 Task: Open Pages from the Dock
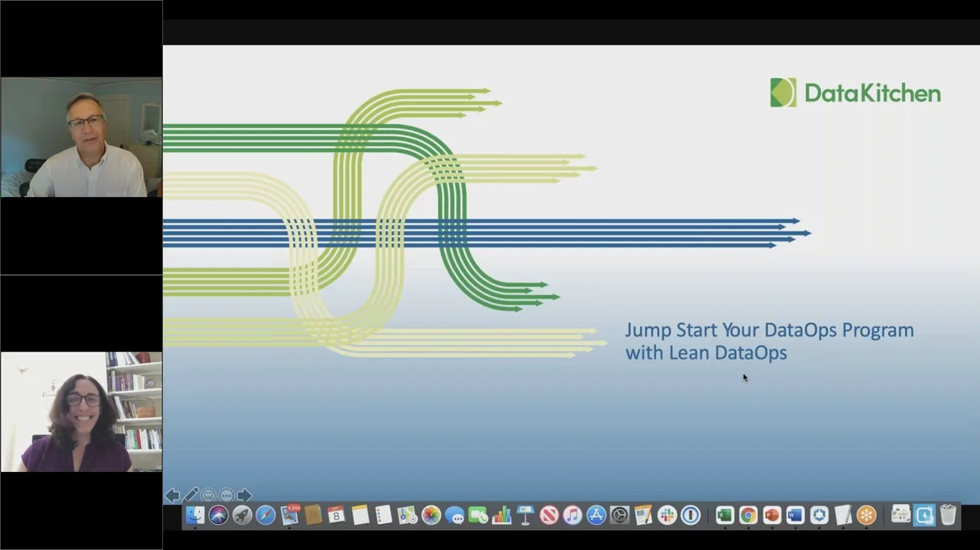(x=643, y=516)
